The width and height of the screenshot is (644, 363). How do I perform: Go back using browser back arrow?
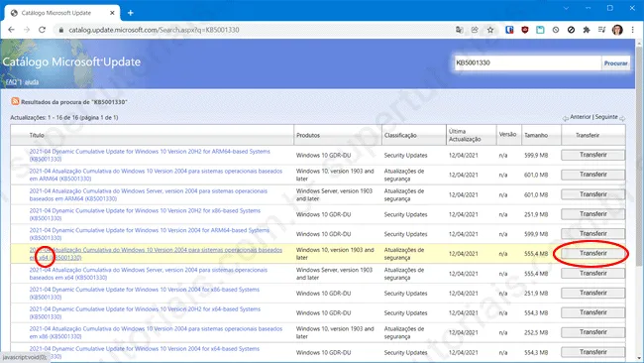[11, 30]
